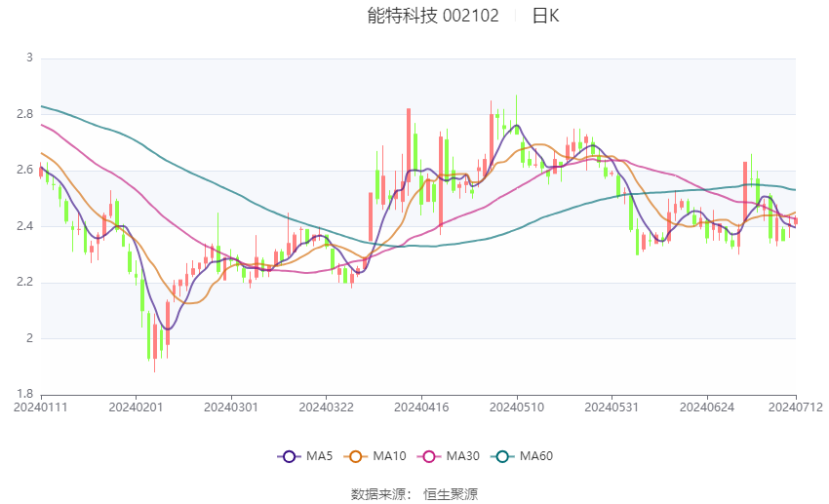The width and height of the screenshot is (829, 504).
Task: Click the 20240624 date axis label
Action: pyautogui.click(x=707, y=407)
